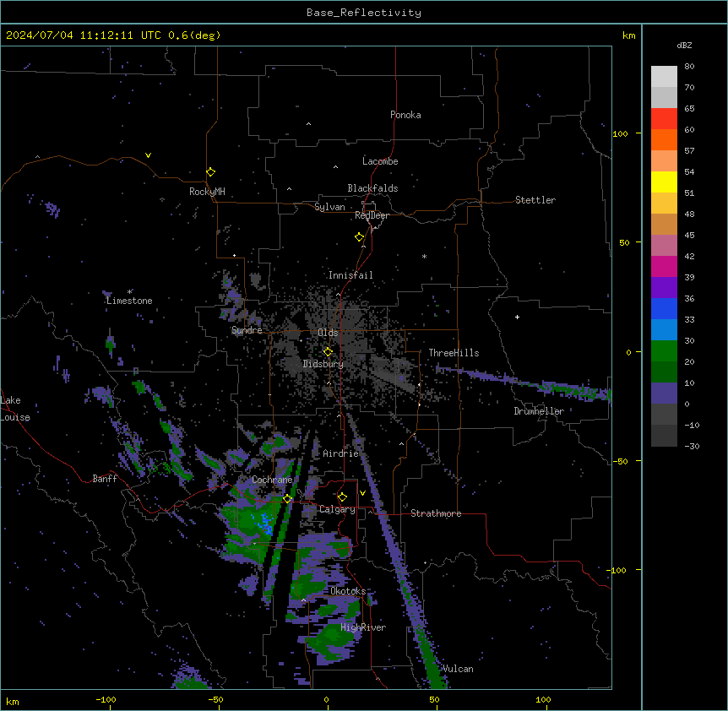Click the dBZ legend heading
Image resolution: width=728 pixels, height=711 pixels.
click(684, 46)
